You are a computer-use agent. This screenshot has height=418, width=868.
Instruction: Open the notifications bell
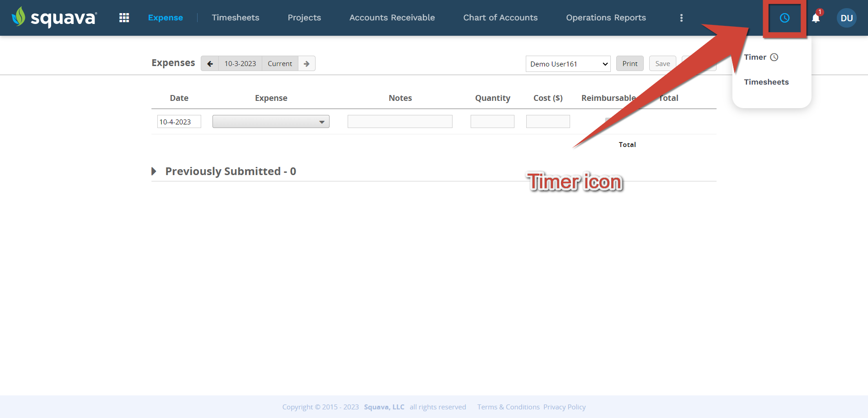816,18
